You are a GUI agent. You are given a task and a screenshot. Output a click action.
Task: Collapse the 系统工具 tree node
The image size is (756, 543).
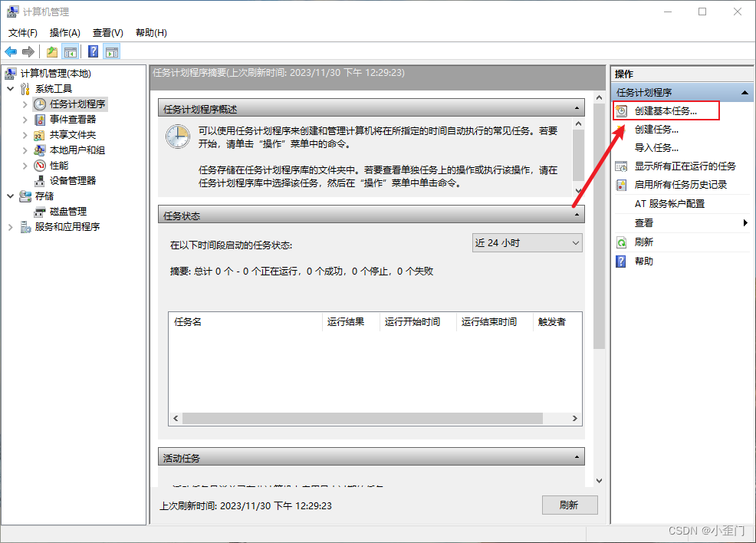(x=11, y=89)
